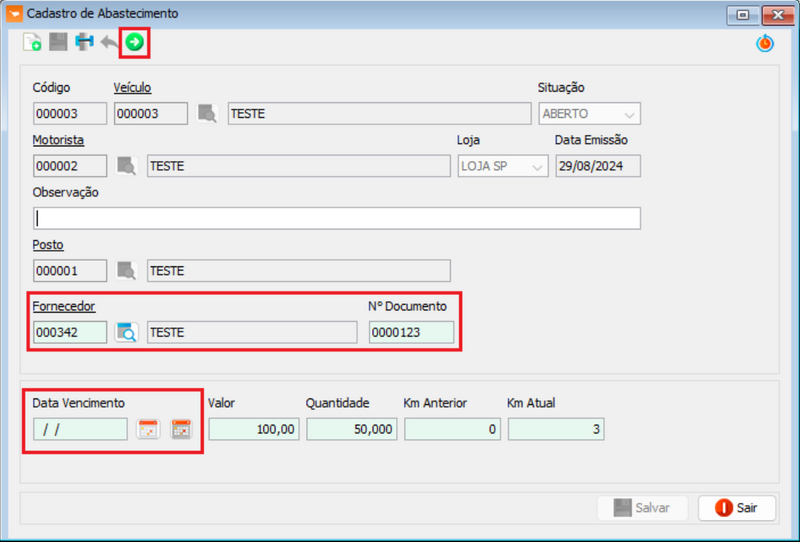Click the new record document icon
800x542 pixels.
click(x=32, y=42)
